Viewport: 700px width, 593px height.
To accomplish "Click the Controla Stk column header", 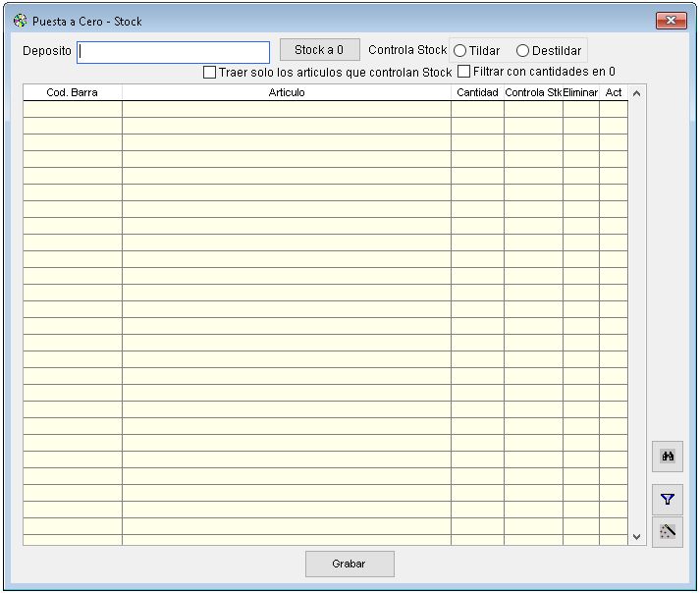I will tap(533, 92).
